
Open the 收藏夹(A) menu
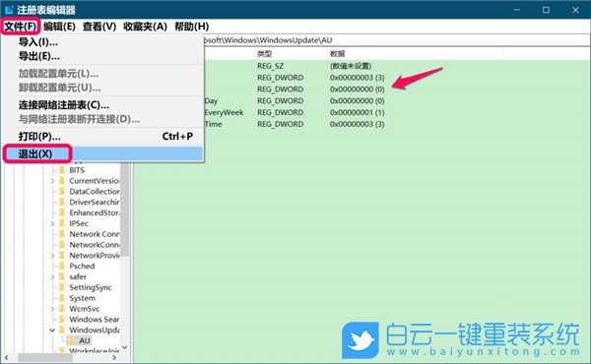145,27
